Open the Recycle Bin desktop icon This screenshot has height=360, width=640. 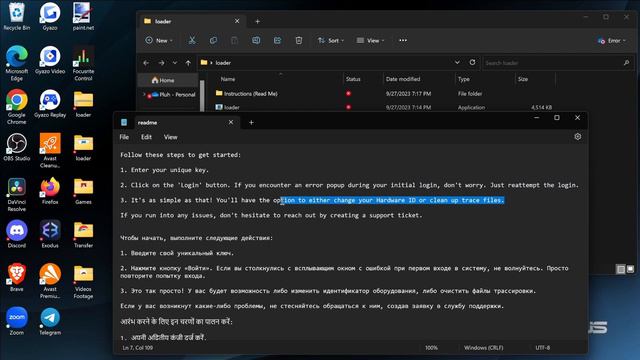click(17, 16)
